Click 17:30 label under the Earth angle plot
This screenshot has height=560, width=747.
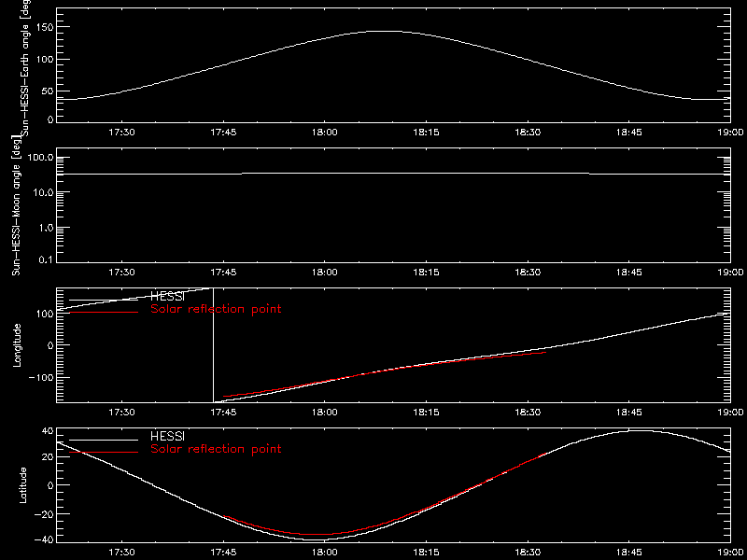122,133
